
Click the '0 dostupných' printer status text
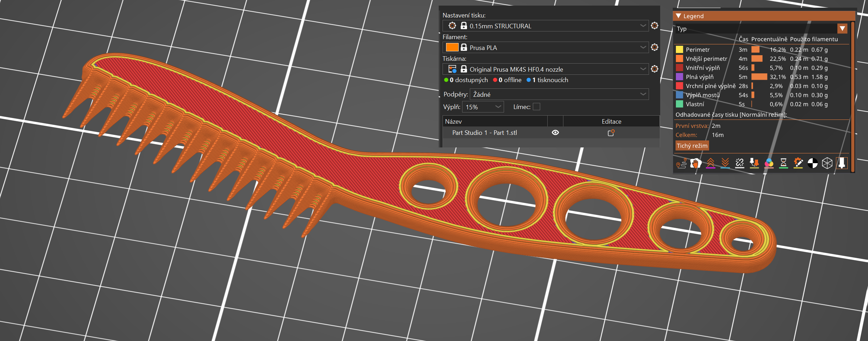pyautogui.click(x=469, y=80)
